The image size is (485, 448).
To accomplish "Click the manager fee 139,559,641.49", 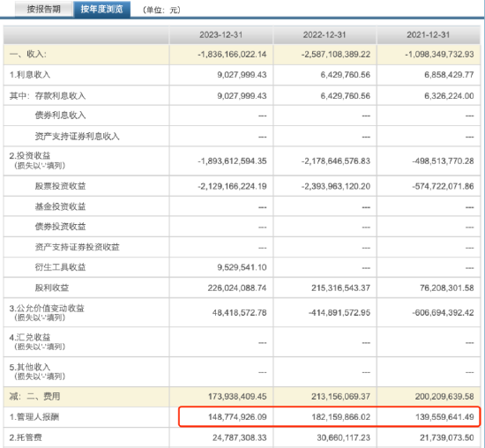I will tap(444, 417).
